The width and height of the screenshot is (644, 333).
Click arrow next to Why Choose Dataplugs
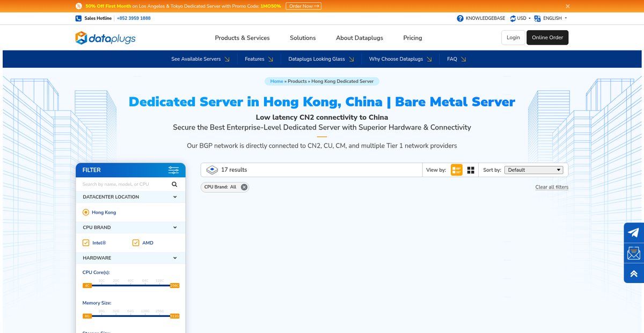429,59
